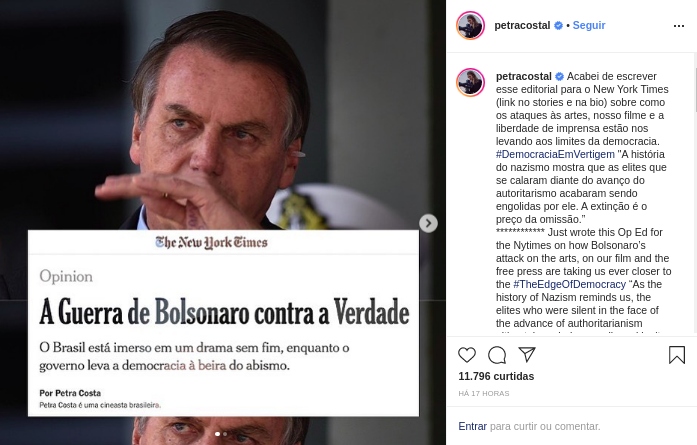
Task: Open comments via the speech bubble icon
Action: pos(497,355)
